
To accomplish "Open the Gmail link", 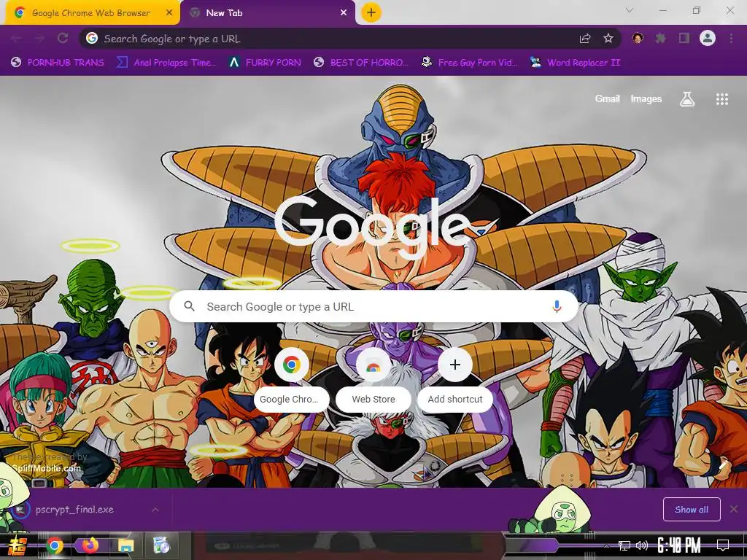I will tap(608, 99).
